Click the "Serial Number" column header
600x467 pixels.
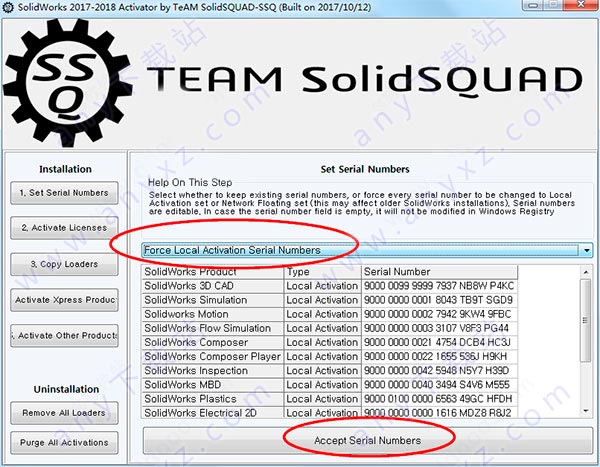439,272
